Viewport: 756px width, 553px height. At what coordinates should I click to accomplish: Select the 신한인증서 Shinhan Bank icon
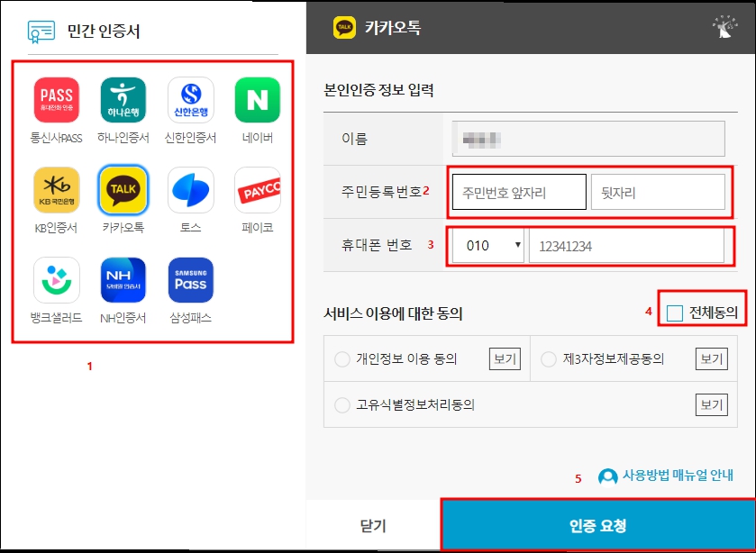tap(190, 100)
